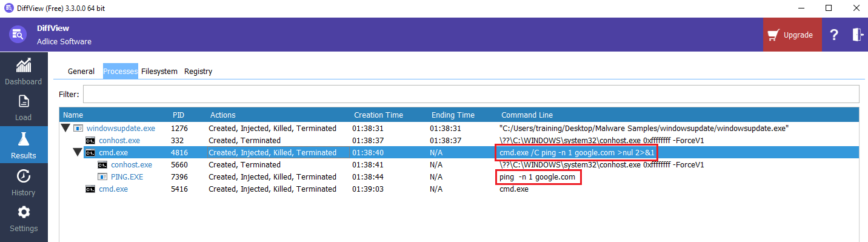868x242 pixels.
Task: Click the DiffView logo icon in header
Action: [18, 35]
